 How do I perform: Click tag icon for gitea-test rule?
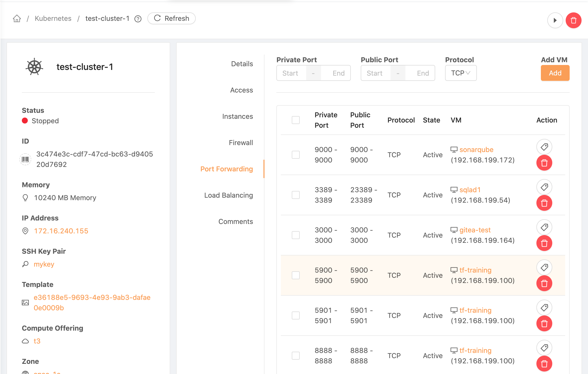click(544, 227)
